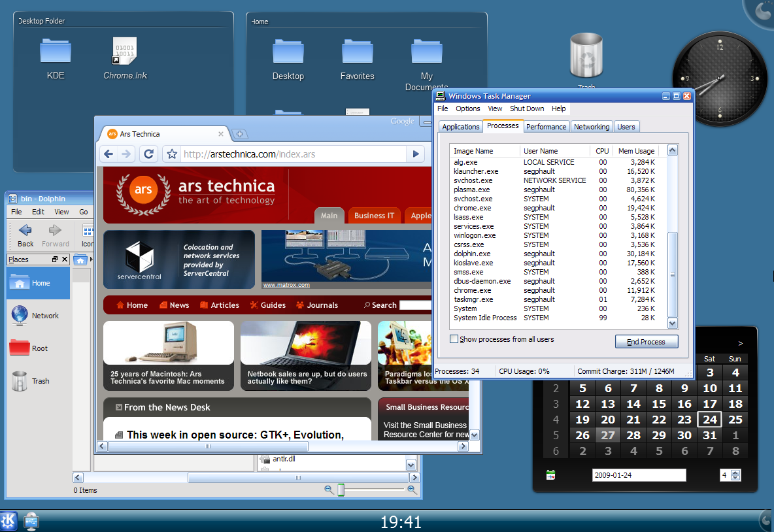Switch to the Performance tab

[546, 127]
